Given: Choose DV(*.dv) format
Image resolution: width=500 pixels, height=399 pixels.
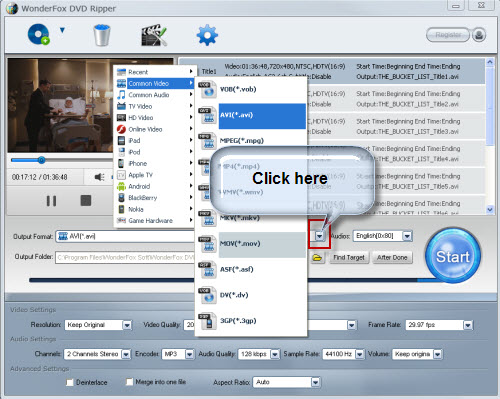Looking at the screenshot, I should [x=251, y=295].
